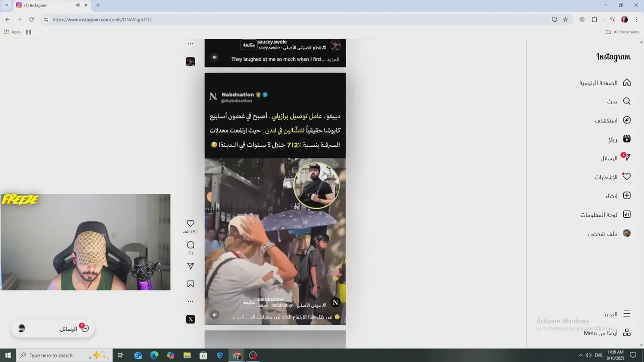Mute tab using the speaker icon
Screen dimensions: 644x362
click(78, 5)
